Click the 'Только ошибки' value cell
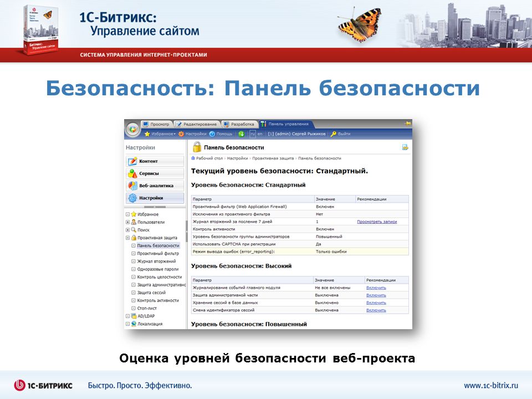 pos(331,252)
